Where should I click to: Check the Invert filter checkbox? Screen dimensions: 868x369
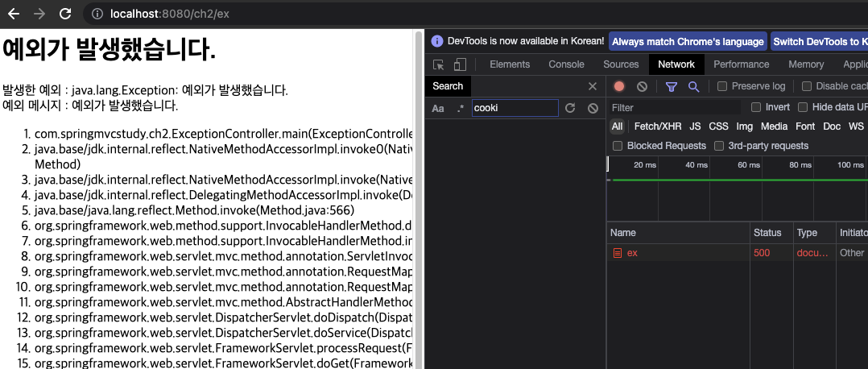(755, 107)
